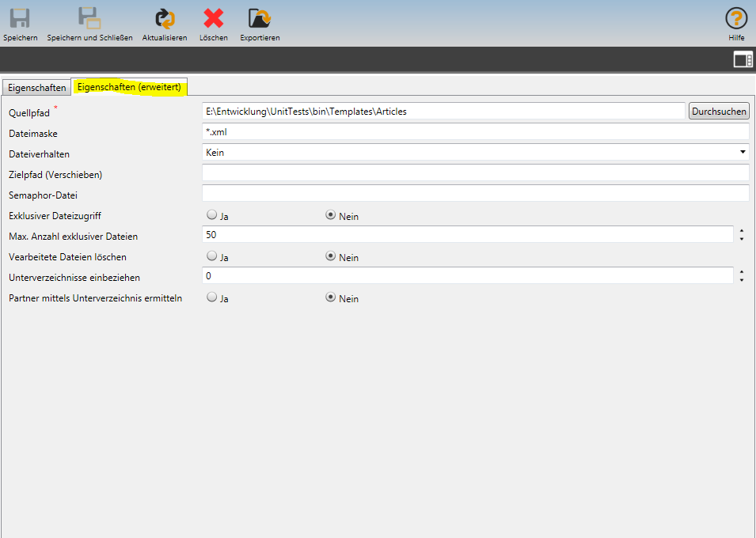Toggle the side panel layout icon
This screenshot has height=538, width=756.
[743, 60]
